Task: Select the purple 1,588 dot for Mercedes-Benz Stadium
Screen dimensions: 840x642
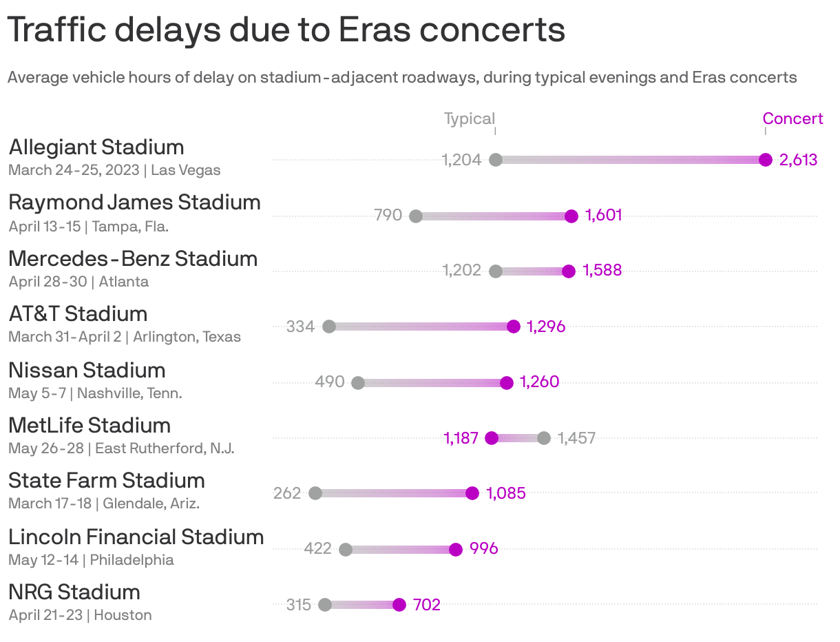Action: tap(568, 271)
